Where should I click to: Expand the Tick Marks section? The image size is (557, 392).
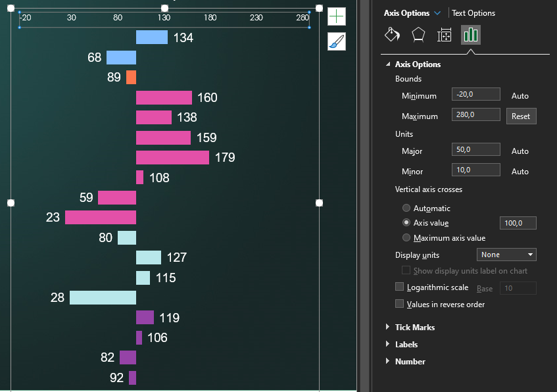[387, 327]
